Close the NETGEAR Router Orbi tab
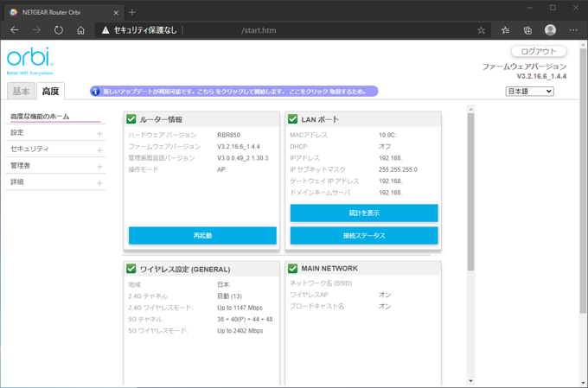Image resolution: width=588 pixels, height=388 pixels. pyautogui.click(x=116, y=12)
